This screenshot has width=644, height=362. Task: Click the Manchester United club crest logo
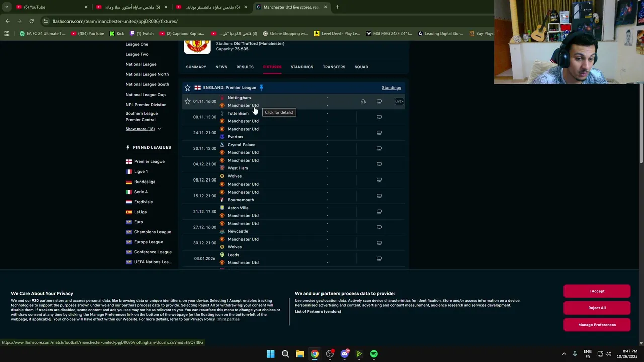point(197,46)
